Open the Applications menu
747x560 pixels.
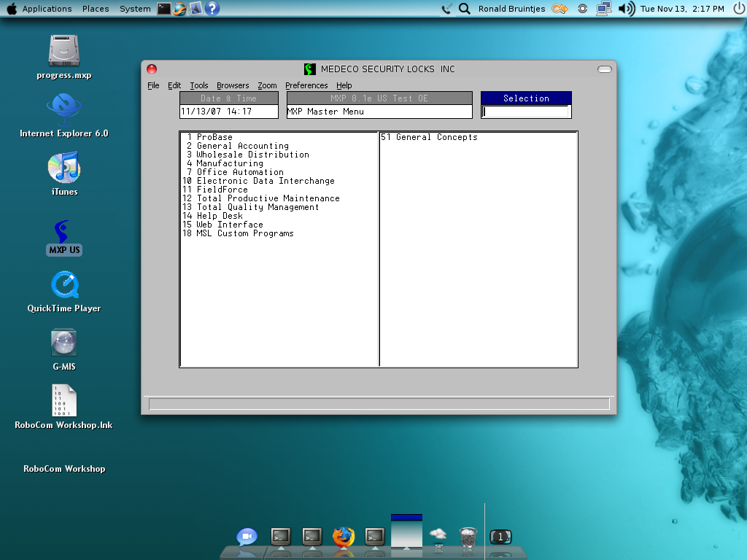47,9
